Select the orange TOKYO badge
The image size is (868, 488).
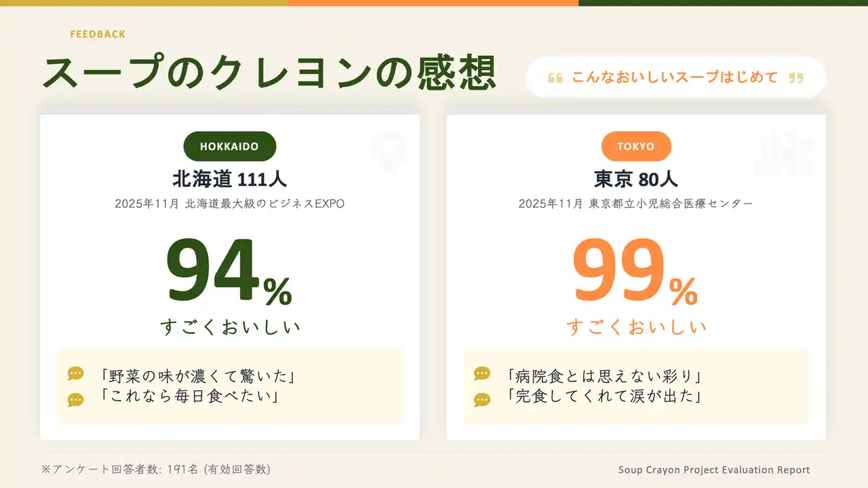coord(636,147)
